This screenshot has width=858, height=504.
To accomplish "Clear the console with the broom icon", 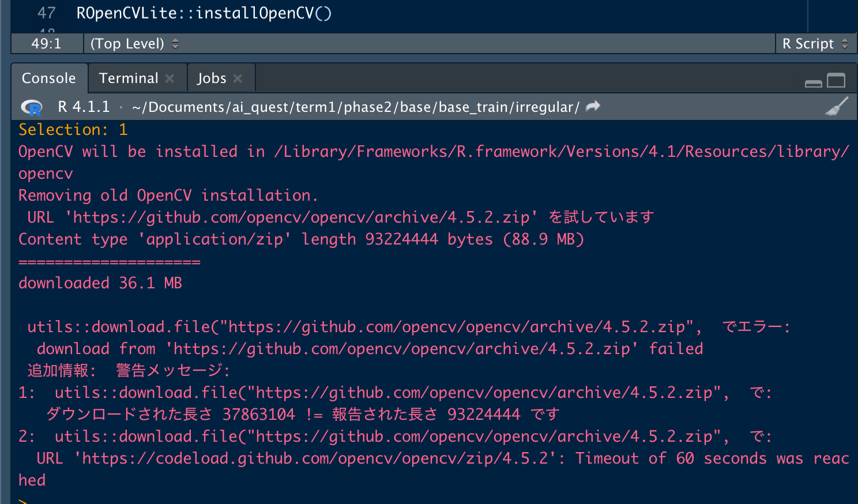I will coord(836,107).
